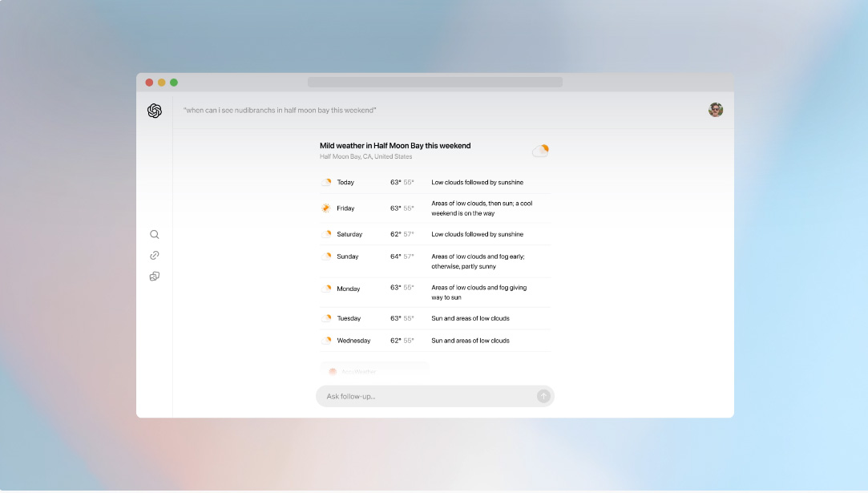Image resolution: width=868 pixels, height=493 pixels.
Task: Click the weather icon beside Saturday
Action: click(326, 234)
